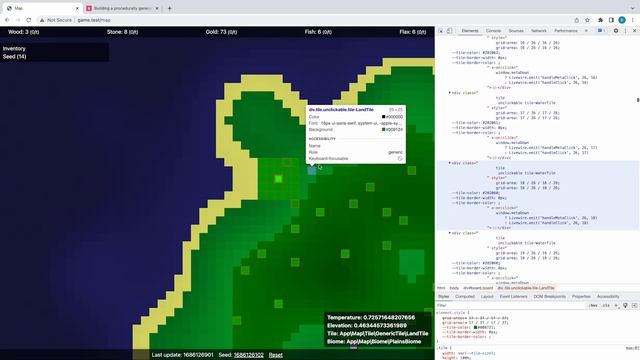The width and height of the screenshot is (640, 360).
Task: Show more DevTools tabs chevron
Action: tap(587, 31)
